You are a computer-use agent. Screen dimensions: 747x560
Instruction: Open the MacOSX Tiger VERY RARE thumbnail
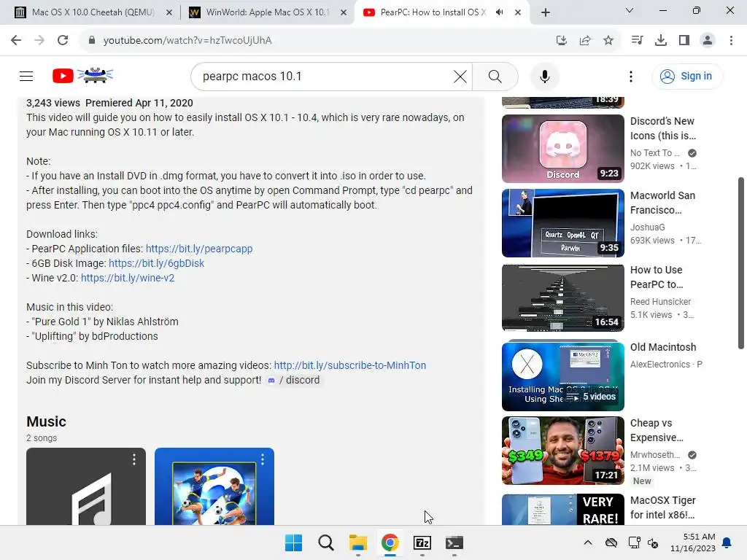562,509
